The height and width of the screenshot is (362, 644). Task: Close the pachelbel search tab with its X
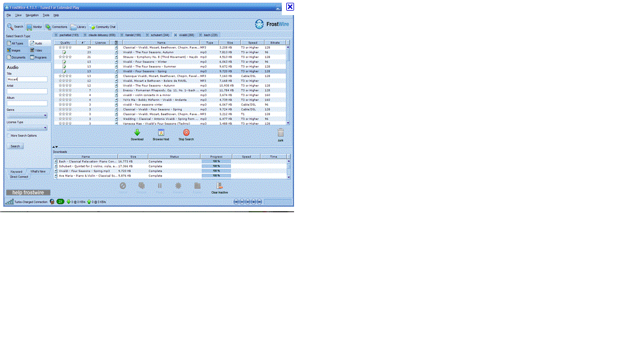(x=56, y=35)
